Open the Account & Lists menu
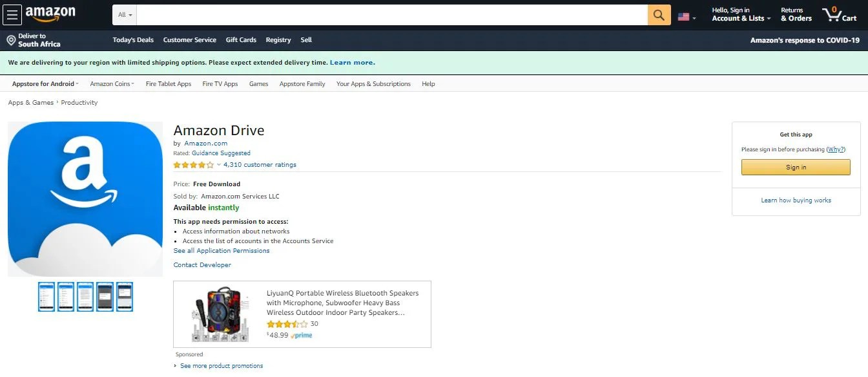868x377 pixels. pos(740,14)
